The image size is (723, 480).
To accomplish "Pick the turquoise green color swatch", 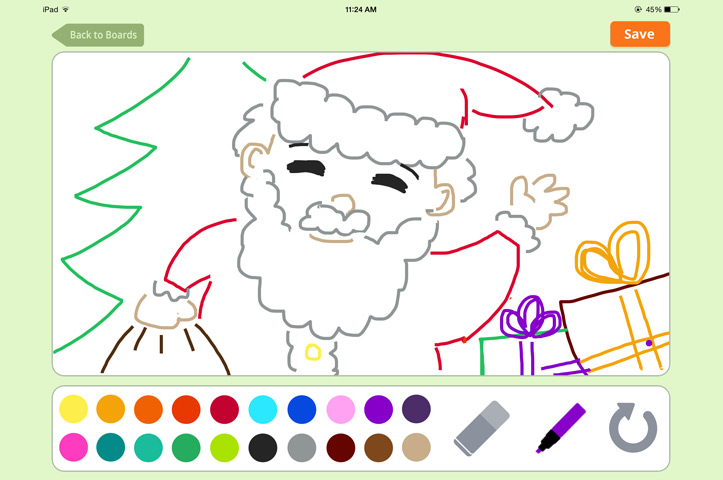I will 148,447.
